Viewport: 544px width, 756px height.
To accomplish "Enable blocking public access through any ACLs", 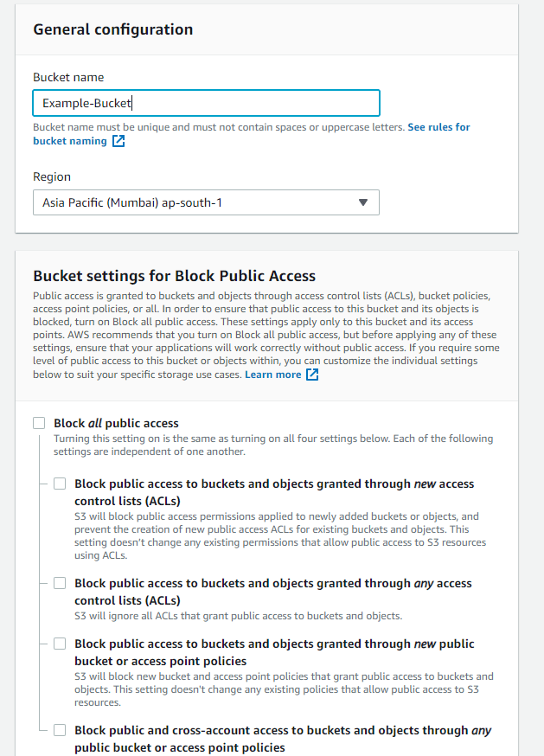I will [60, 582].
